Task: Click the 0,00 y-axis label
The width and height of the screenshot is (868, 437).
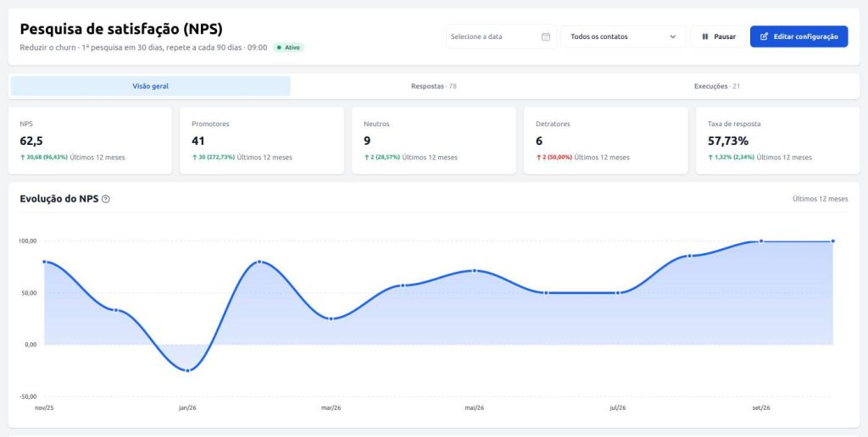Action: [x=31, y=345]
